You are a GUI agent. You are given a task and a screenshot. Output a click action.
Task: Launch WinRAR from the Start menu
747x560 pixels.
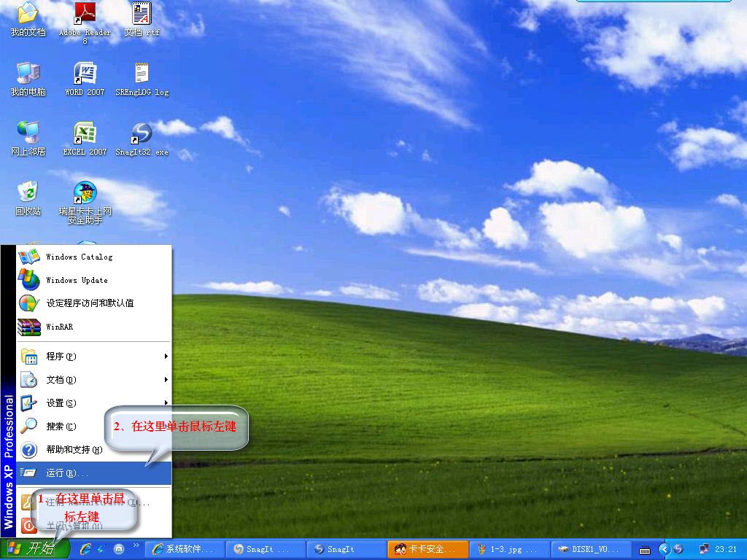[94, 327]
